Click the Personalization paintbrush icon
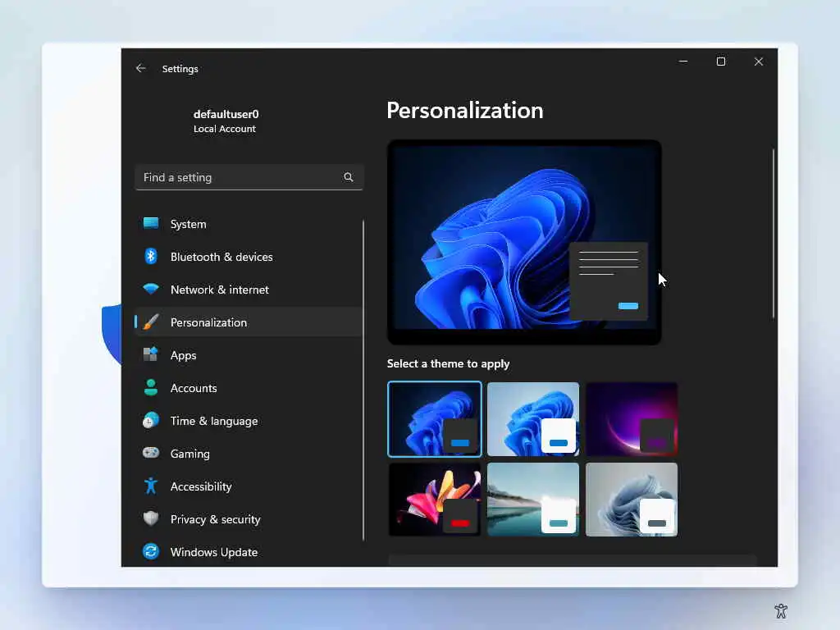Image resolution: width=840 pixels, height=630 pixels. [151, 322]
